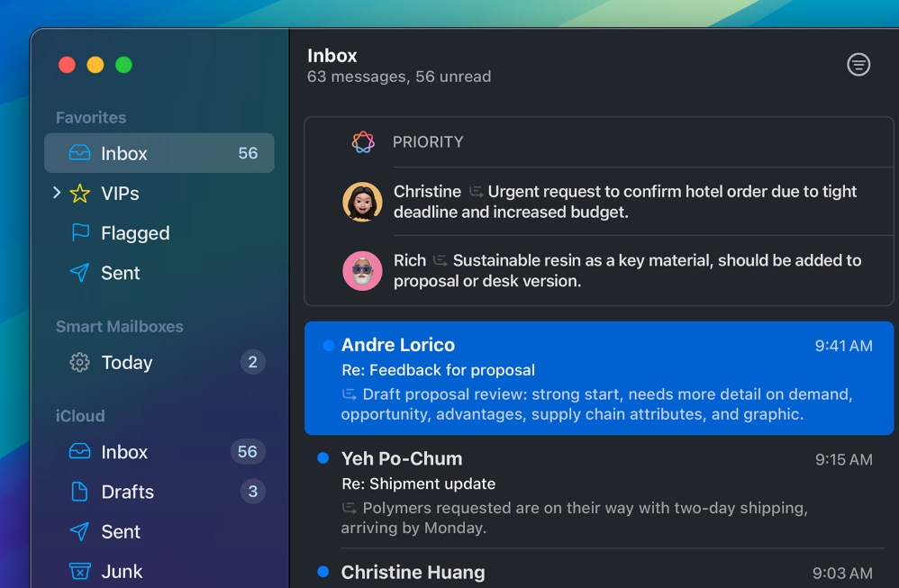This screenshot has height=588, width=899.
Task: Click the Flagged mailbox flag icon
Action: tap(79, 232)
